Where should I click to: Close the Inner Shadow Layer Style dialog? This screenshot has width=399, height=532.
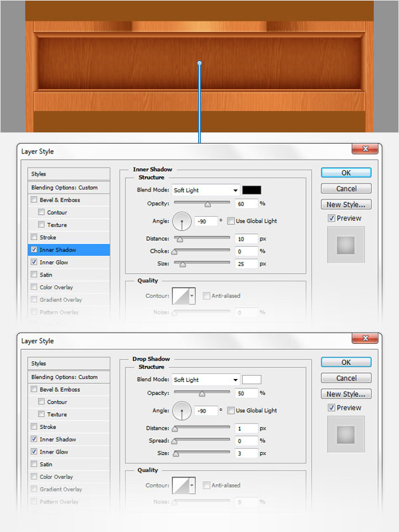(365, 148)
